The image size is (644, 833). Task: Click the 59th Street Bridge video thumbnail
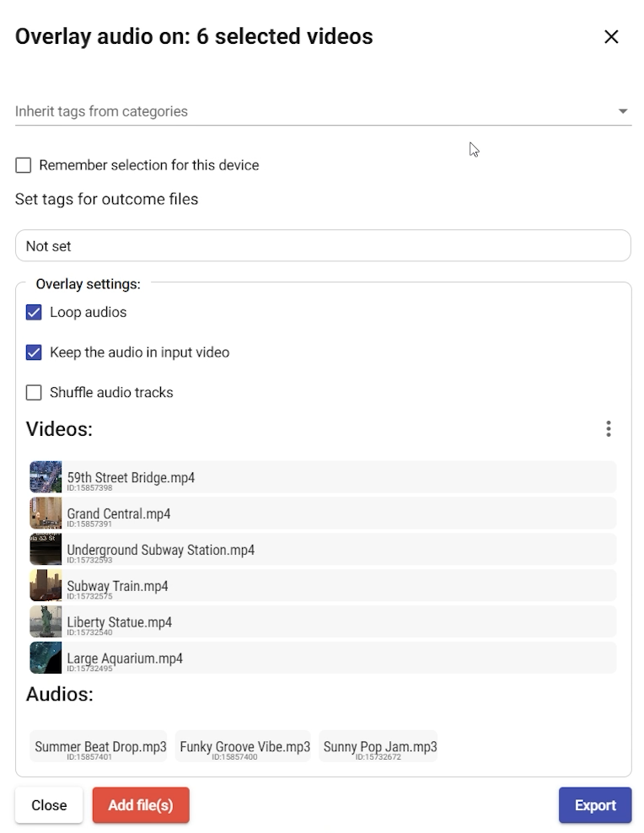coord(46,477)
